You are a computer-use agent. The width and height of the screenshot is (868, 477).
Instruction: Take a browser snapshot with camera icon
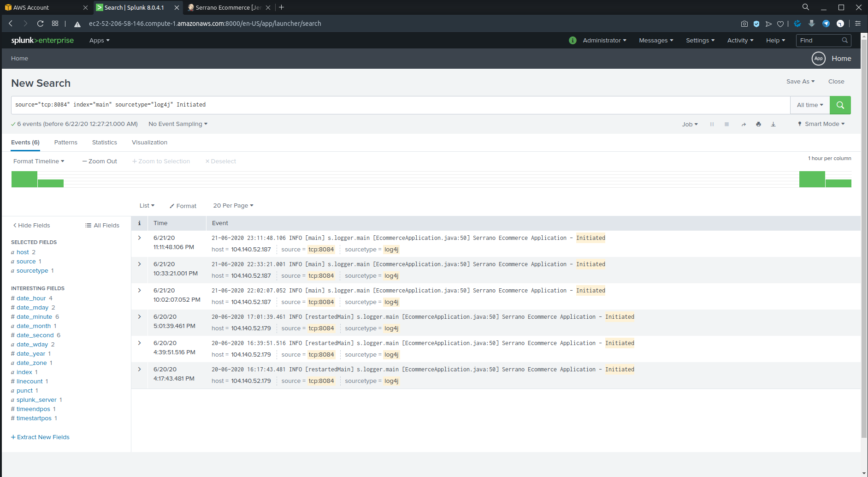(744, 24)
